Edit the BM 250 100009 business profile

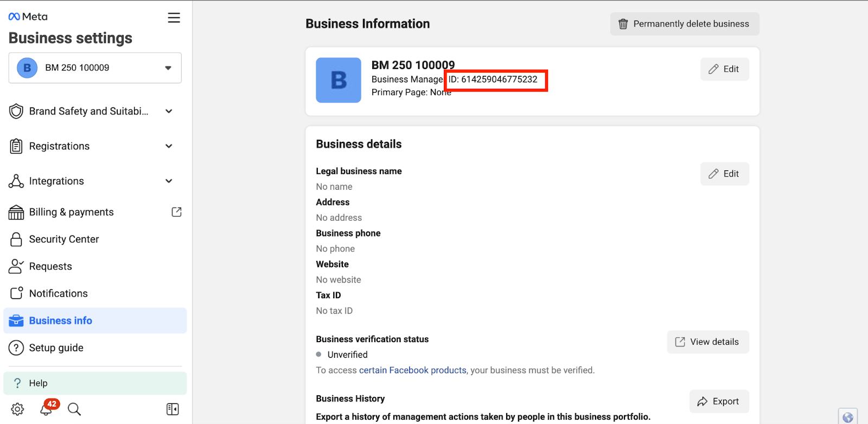pyautogui.click(x=724, y=69)
